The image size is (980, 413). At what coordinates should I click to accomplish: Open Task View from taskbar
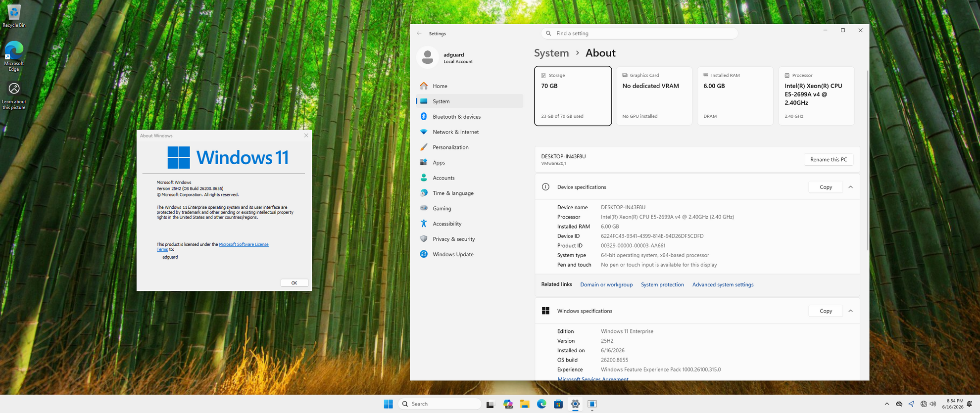coord(490,404)
